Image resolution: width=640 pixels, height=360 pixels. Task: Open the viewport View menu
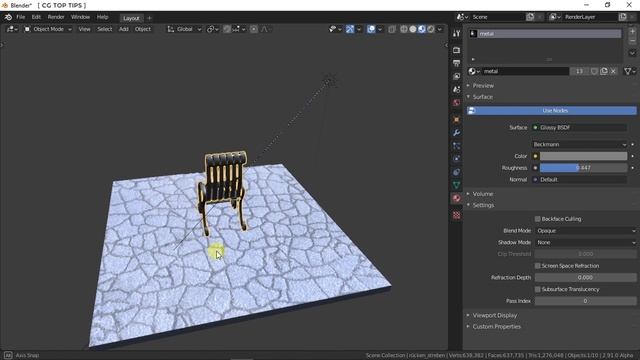pyautogui.click(x=84, y=29)
